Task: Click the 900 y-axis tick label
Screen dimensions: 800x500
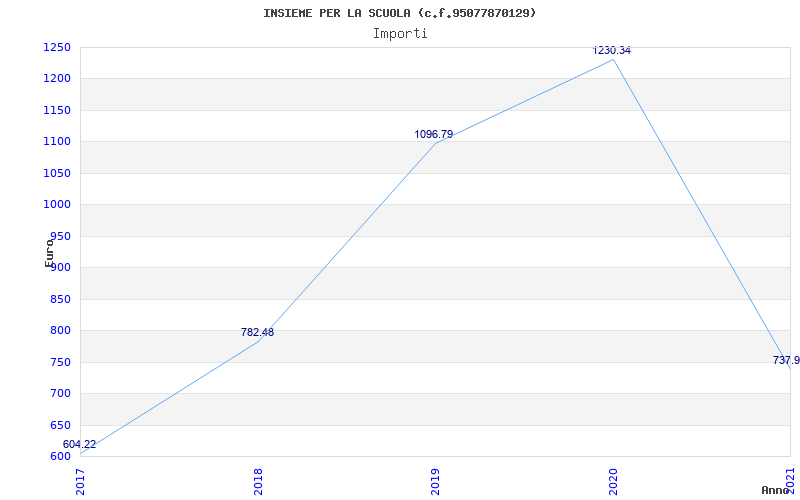Action: click(59, 267)
